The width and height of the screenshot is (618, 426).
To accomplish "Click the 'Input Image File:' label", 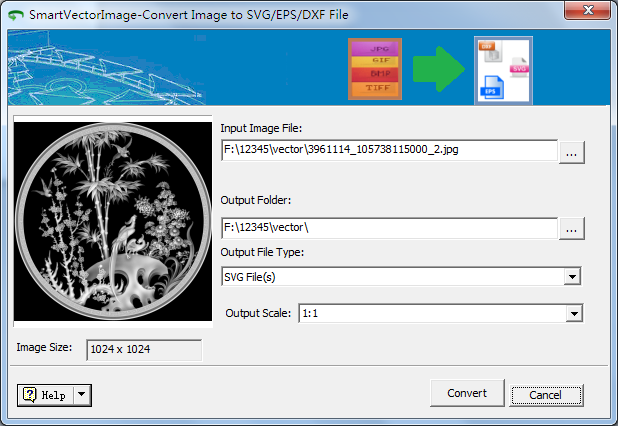I will coord(261,128).
